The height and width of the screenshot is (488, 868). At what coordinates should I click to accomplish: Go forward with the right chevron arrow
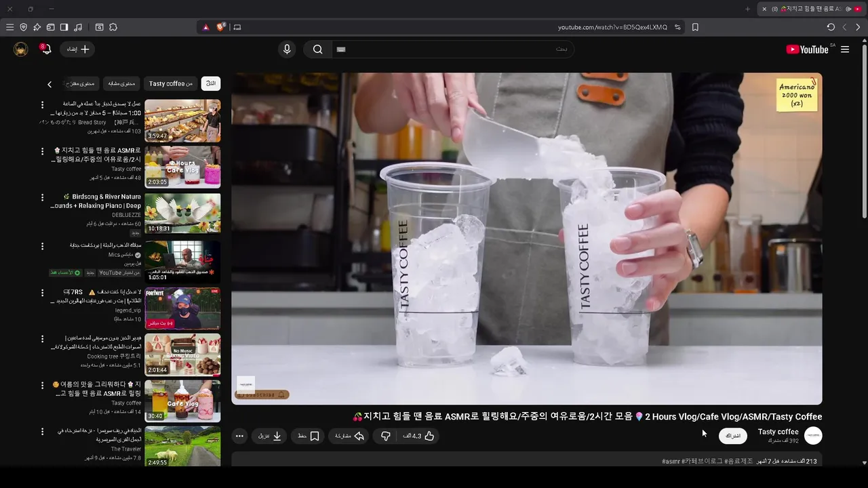pyautogui.click(x=858, y=27)
